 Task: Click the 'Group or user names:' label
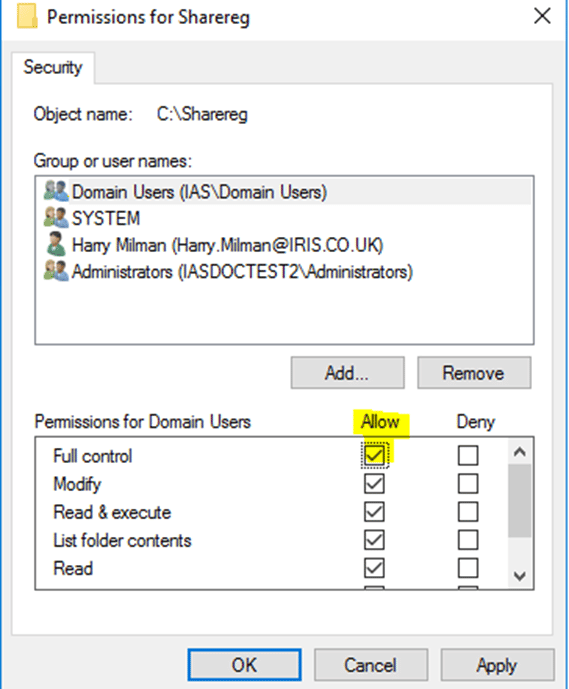pos(113,161)
